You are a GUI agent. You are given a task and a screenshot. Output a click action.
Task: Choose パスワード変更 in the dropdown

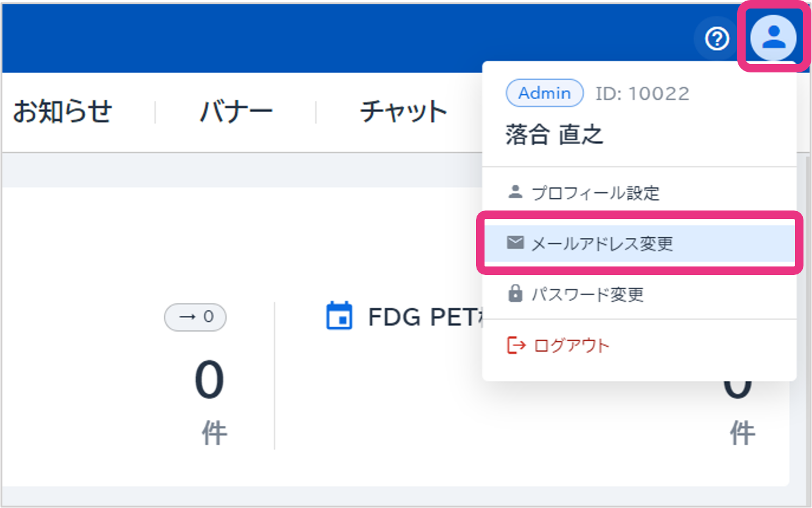(587, 295)
